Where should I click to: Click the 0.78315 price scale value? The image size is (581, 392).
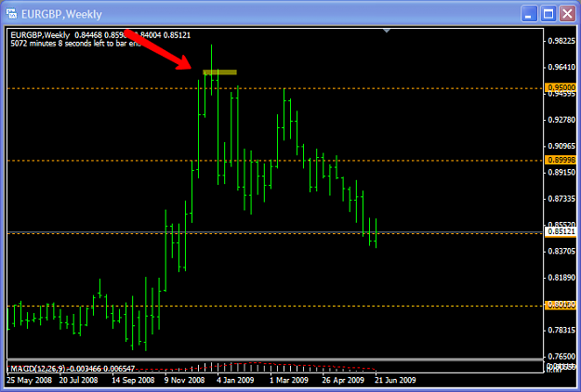[561, 330]
